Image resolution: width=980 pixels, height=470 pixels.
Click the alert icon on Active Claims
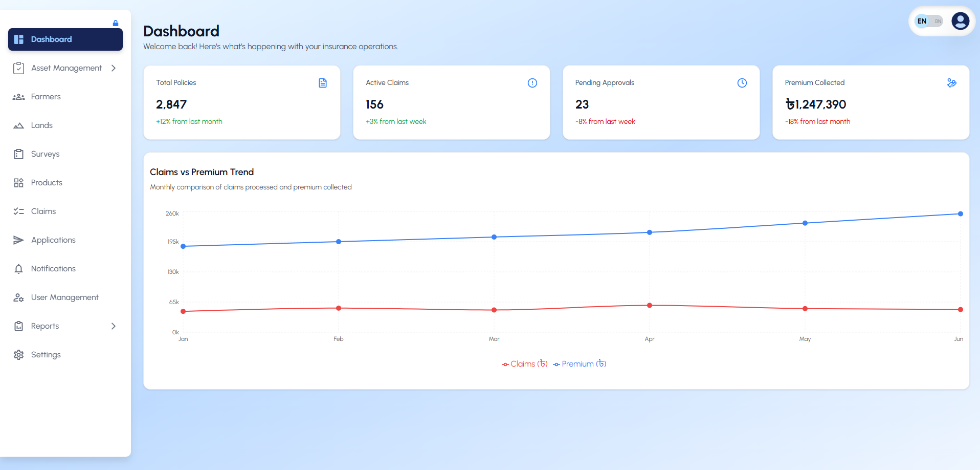(x=532, y=83)
